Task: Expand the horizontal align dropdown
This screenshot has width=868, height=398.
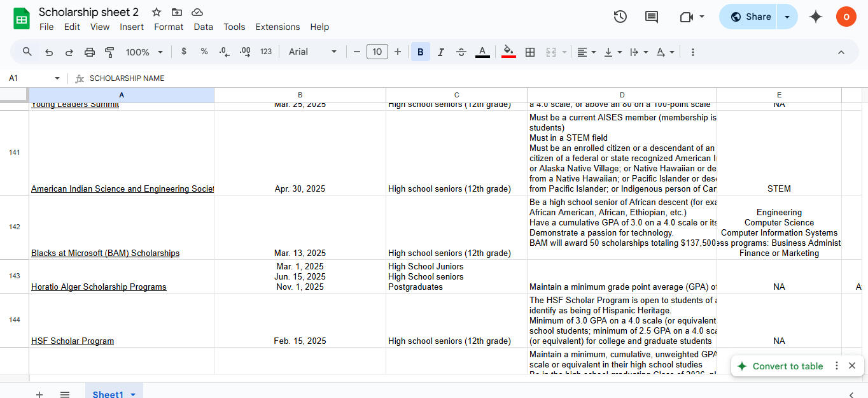Action: (586, 52)
